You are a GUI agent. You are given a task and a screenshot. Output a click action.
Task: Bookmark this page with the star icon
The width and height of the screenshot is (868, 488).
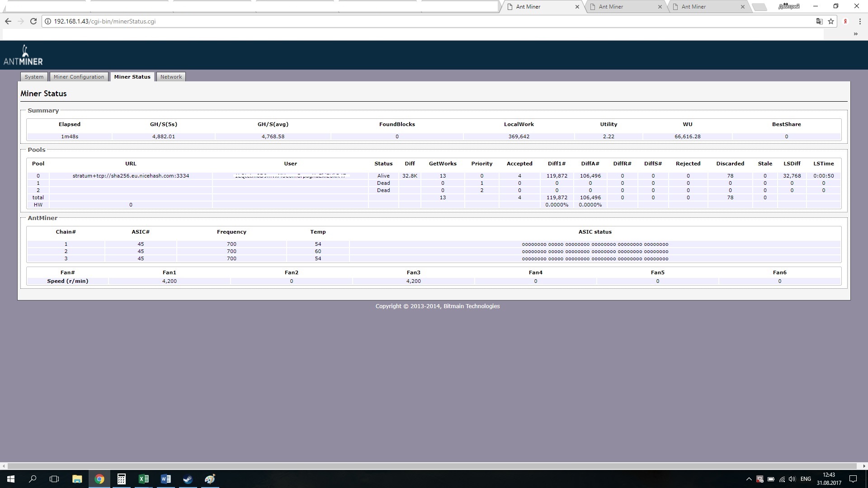point(831,21)
